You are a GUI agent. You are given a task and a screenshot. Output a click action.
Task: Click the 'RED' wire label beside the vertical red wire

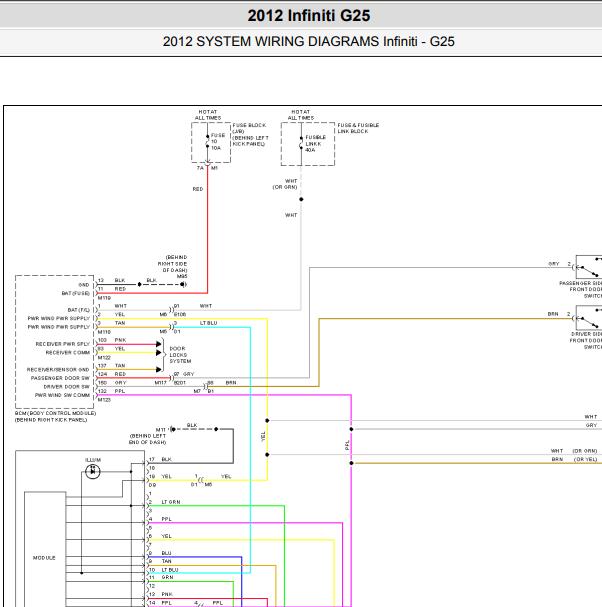point(198,189)
